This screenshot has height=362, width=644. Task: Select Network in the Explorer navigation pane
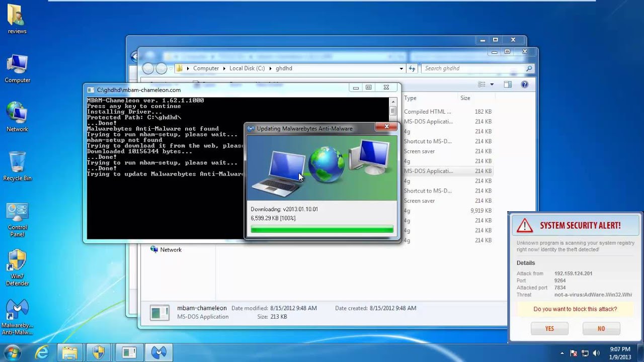pyautogui.click(x=171, y=250)
